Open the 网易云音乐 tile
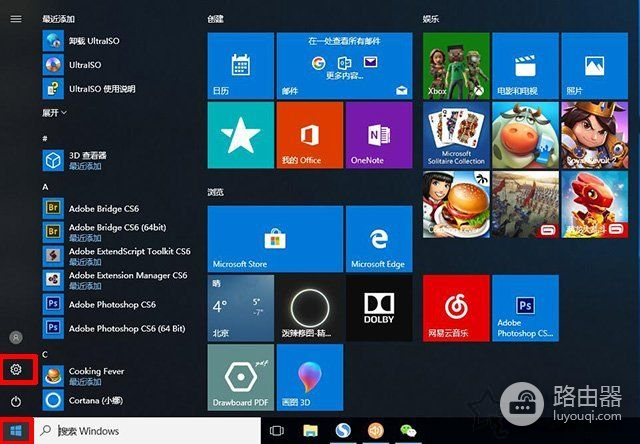The height and width of the screenshot is (444, 640). [x=456, y=307]
